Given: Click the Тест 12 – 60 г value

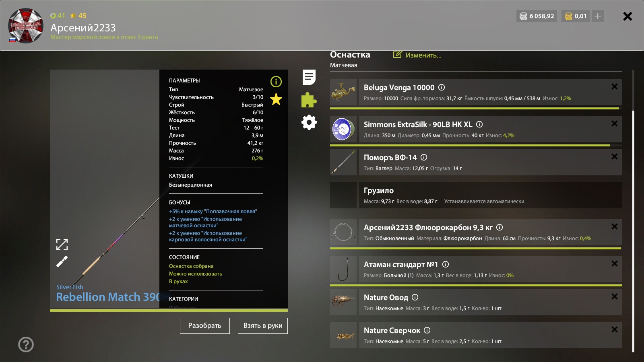Looking at the screenshot, I should click(253, 128).
